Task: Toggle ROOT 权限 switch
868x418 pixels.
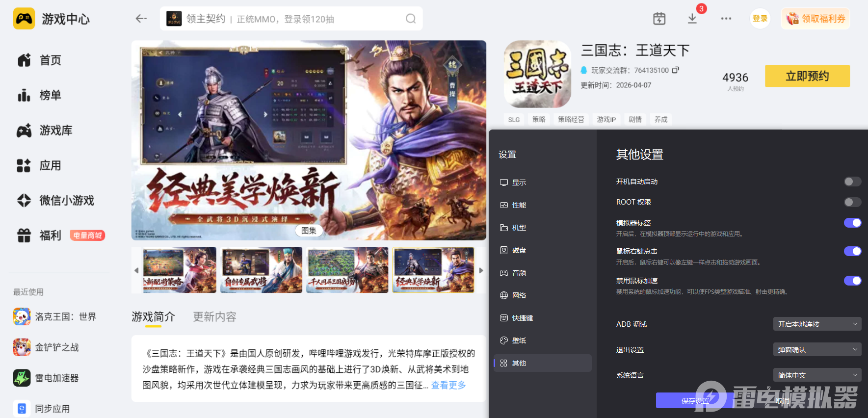Action: (852, 202)
